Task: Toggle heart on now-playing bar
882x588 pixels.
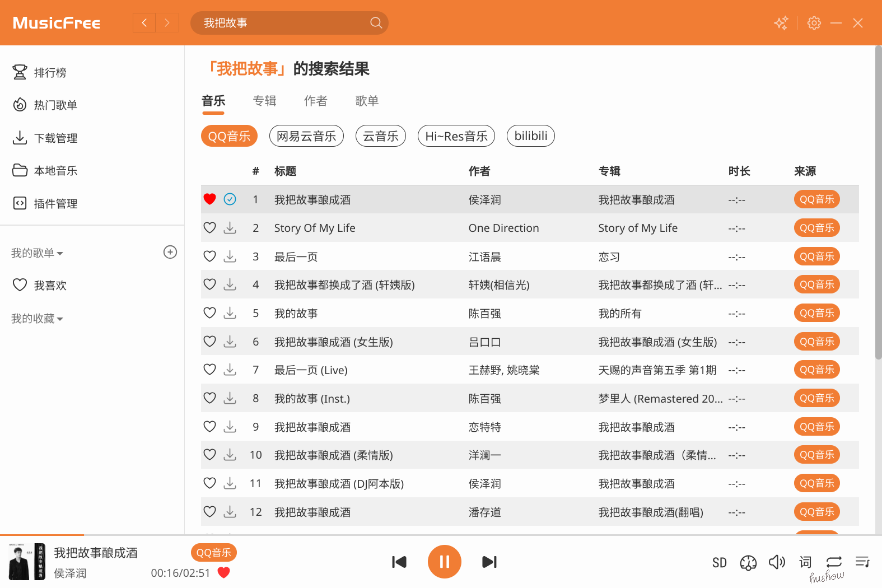Action: pyautogui.click(x=224, y=572)
